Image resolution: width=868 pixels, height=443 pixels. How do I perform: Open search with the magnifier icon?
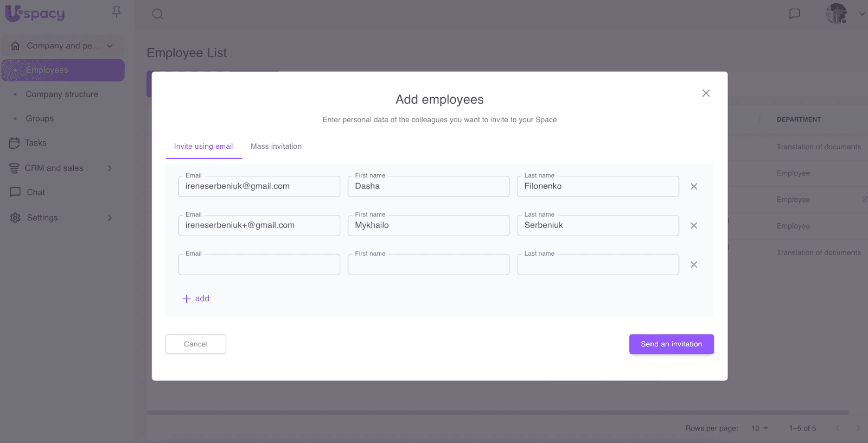157,14
